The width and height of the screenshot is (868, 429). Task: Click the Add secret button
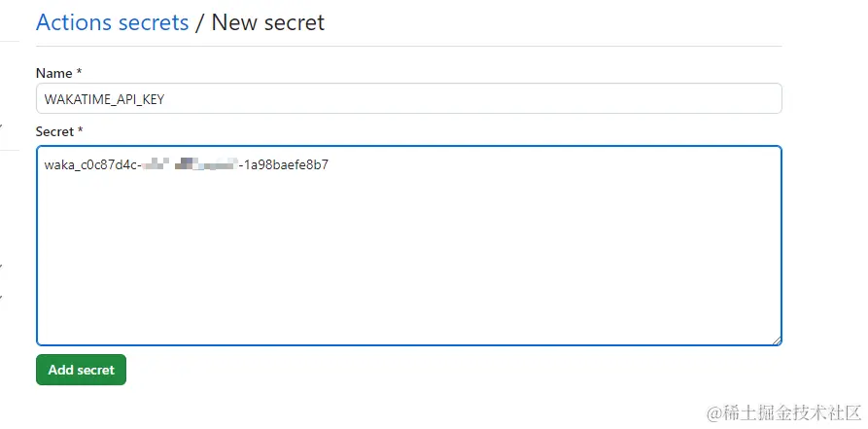click(x=81, y=370)
